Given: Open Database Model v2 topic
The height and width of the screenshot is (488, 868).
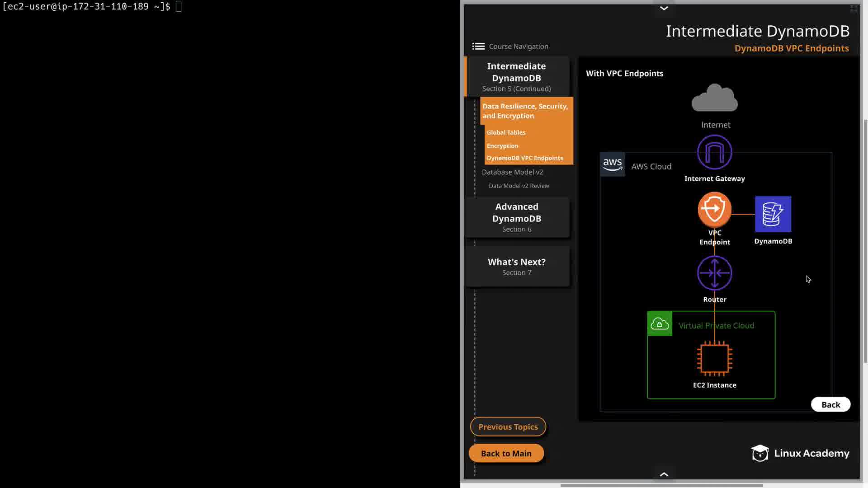Looking at the screenshot, I should (512, 172).
